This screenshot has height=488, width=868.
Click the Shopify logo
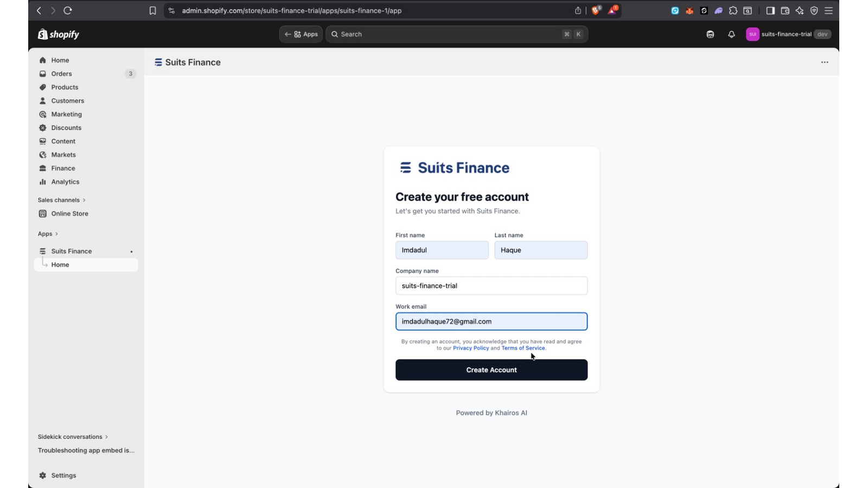[59, 34]
